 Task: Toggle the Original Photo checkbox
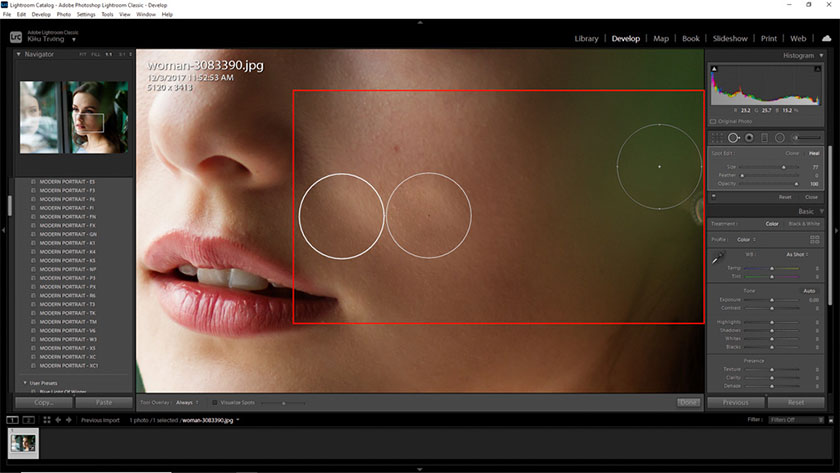[x=713, y=121]
